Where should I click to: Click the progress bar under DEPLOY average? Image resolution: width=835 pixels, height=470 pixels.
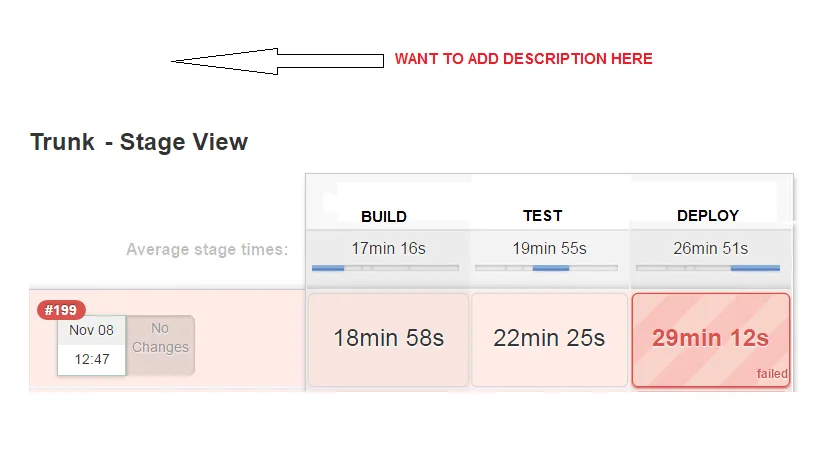708,268
